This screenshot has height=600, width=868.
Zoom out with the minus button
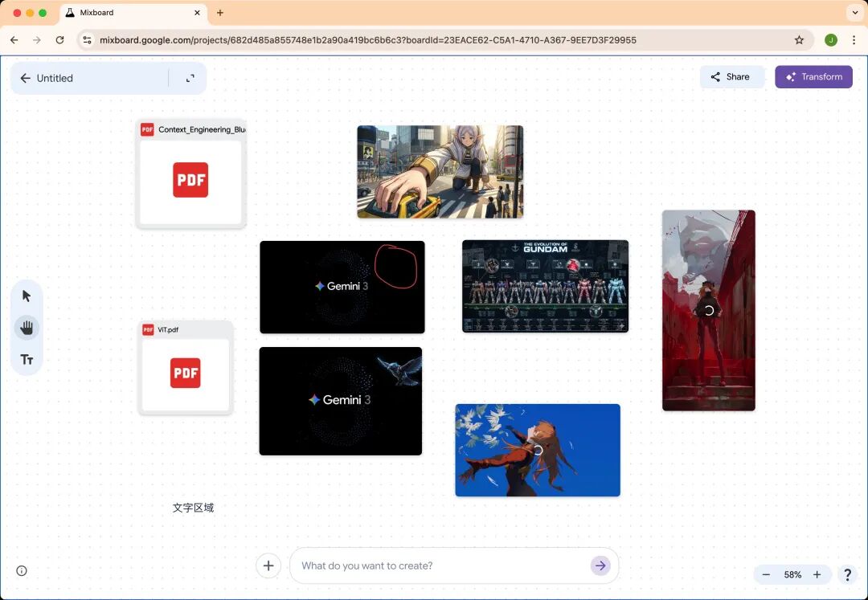point(766,574)
